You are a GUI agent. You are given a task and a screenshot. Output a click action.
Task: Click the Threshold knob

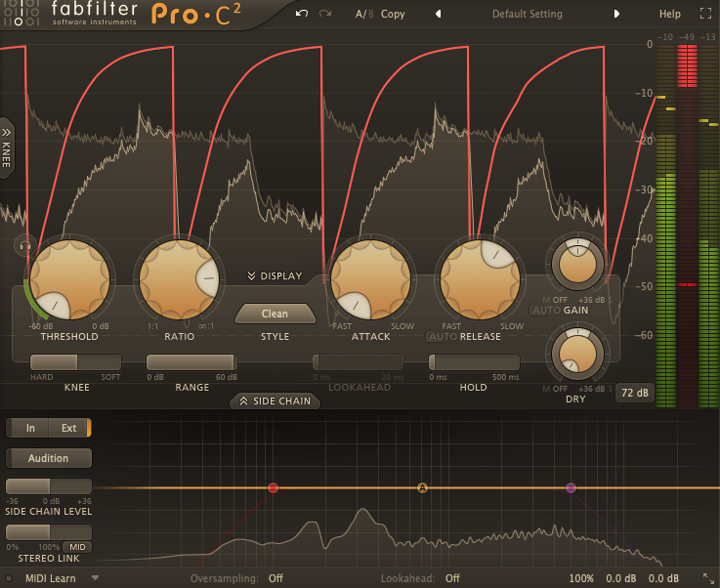(x=69, y=279)
